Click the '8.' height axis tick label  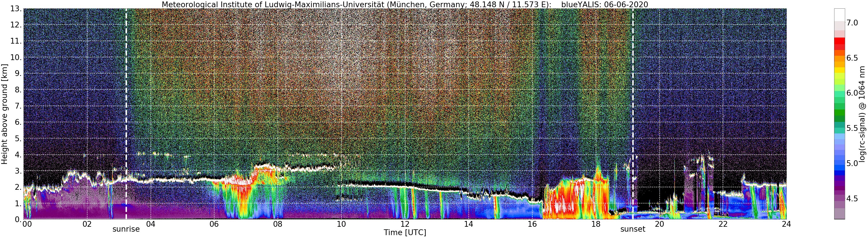(18, 90)
